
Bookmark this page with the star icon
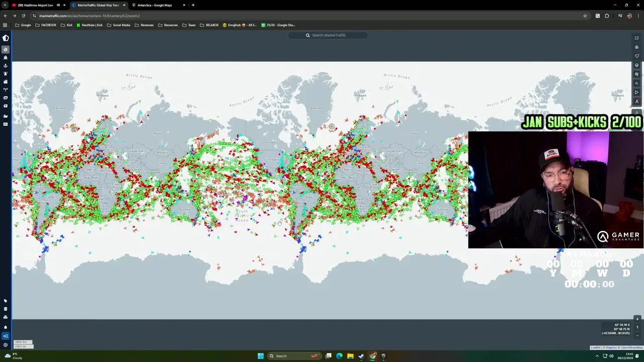tap(585, 16)
